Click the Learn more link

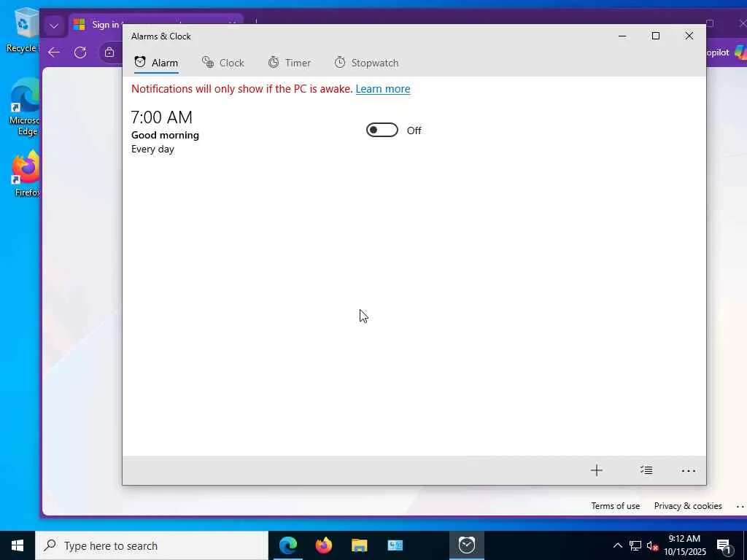(382, 89)
